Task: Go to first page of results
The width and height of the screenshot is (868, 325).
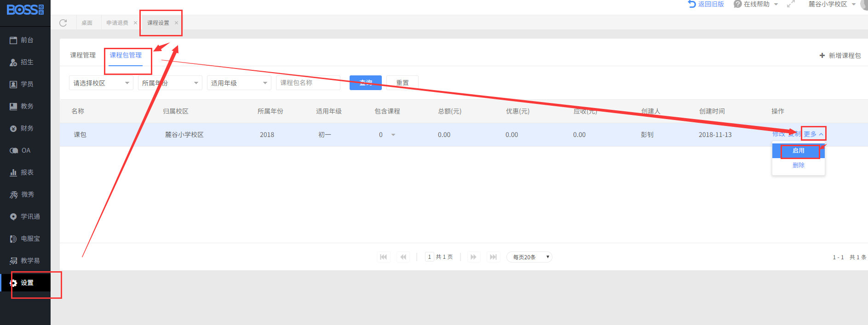Action: [x=384, y=257]
